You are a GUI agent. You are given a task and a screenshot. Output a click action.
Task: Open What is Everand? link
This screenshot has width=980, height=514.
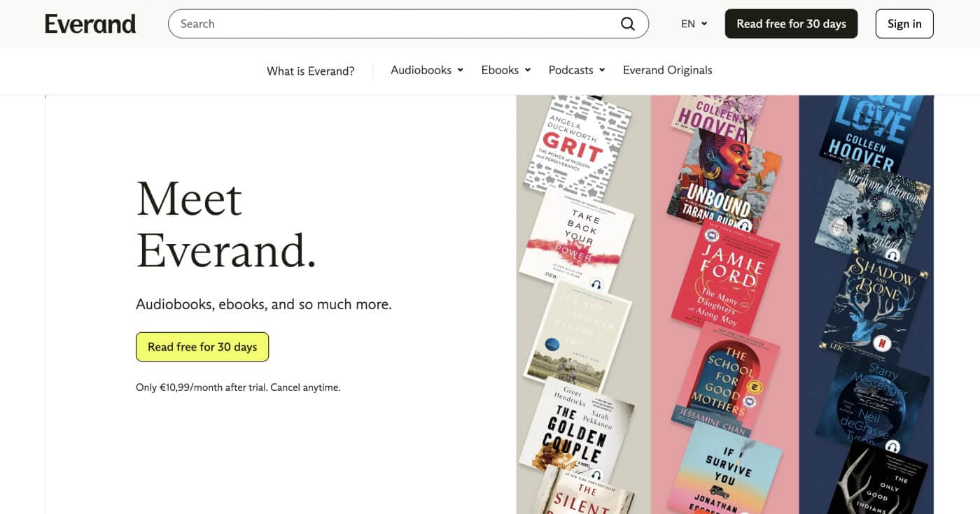[310, 71]
